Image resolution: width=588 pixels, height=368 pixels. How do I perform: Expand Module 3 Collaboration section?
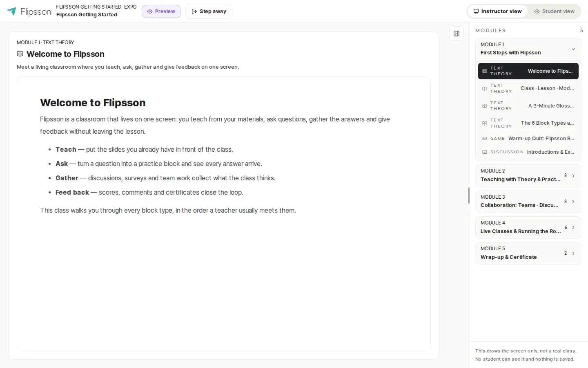point(528,202)
